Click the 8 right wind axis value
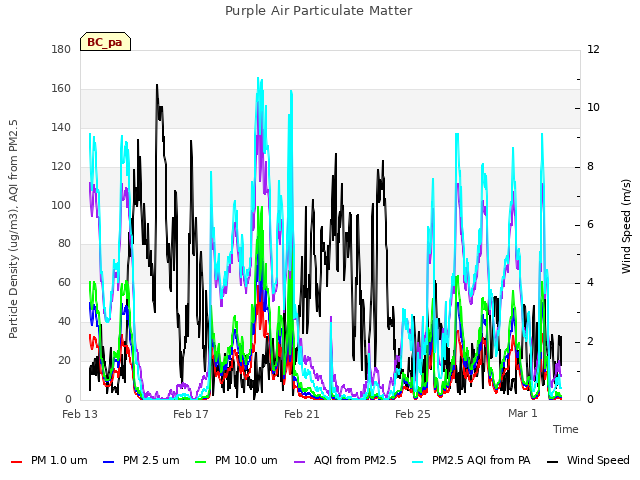Viewport: 640px width, 480px height. coord(590,167)
